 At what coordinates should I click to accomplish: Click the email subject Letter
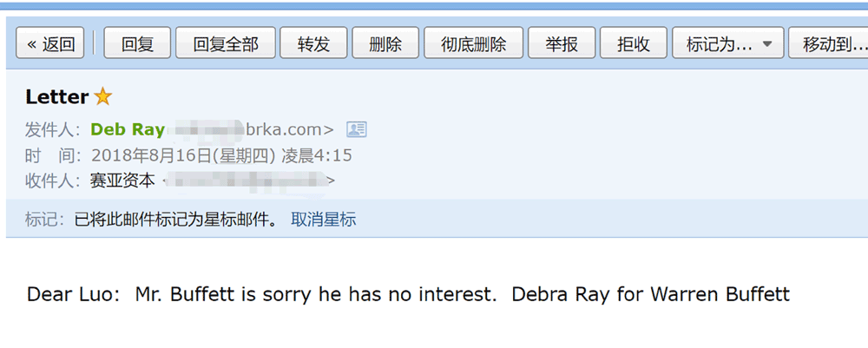click(x=57, y=97)
